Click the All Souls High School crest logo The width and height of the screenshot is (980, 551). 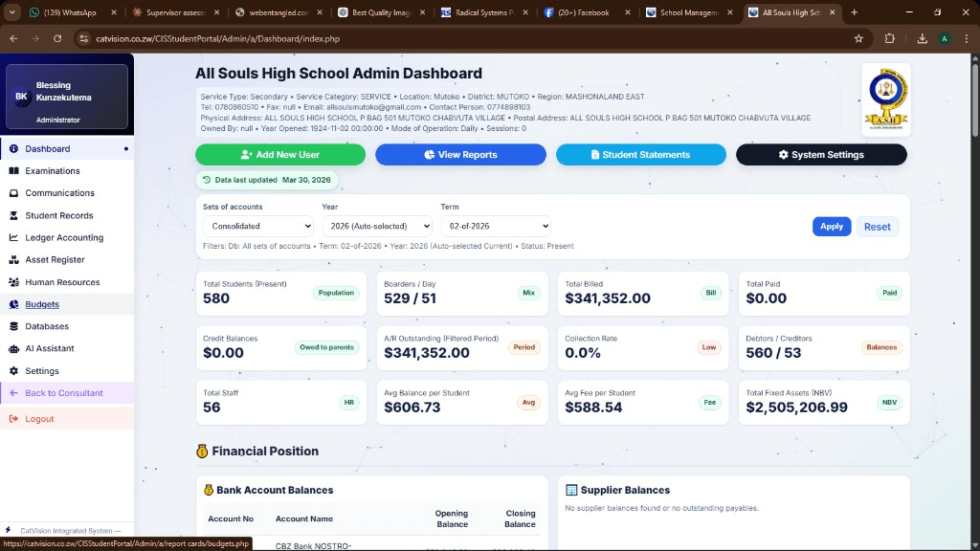[885, 99]
